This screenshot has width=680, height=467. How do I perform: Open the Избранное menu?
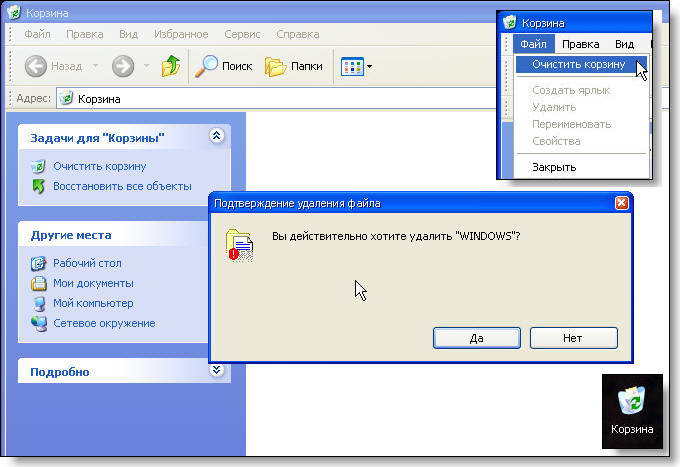pos(181,34)
